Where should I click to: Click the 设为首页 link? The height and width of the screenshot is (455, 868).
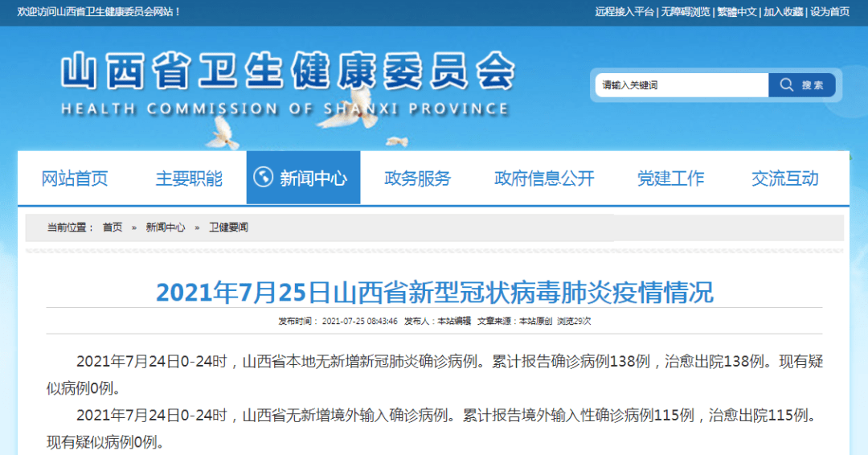pyautogui.click(x=829, y=11)
